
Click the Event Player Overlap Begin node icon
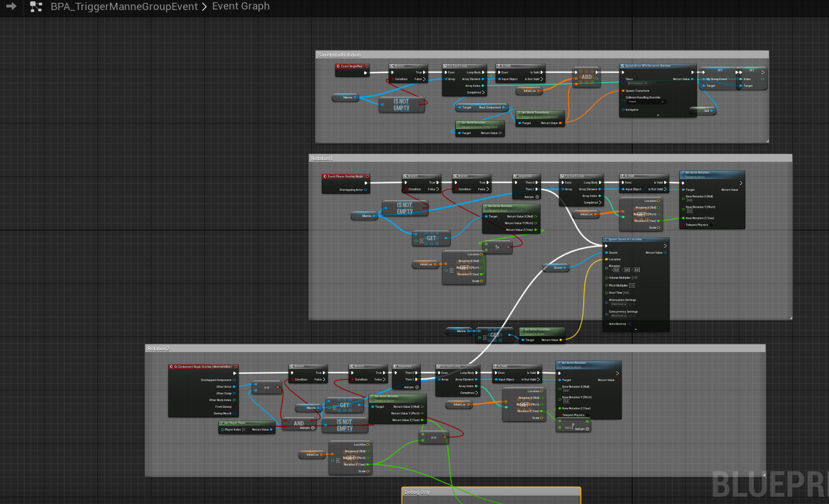(325, 176)
